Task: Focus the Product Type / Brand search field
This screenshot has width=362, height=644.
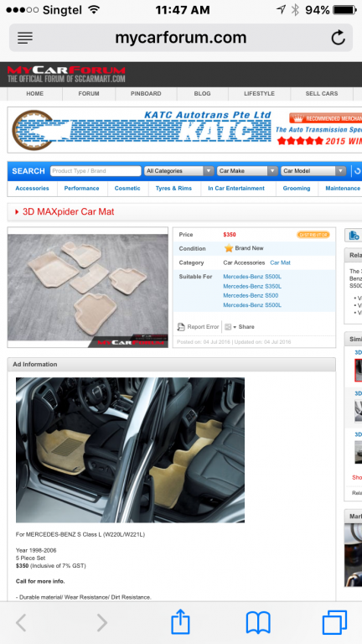Action: pos(96,171)
